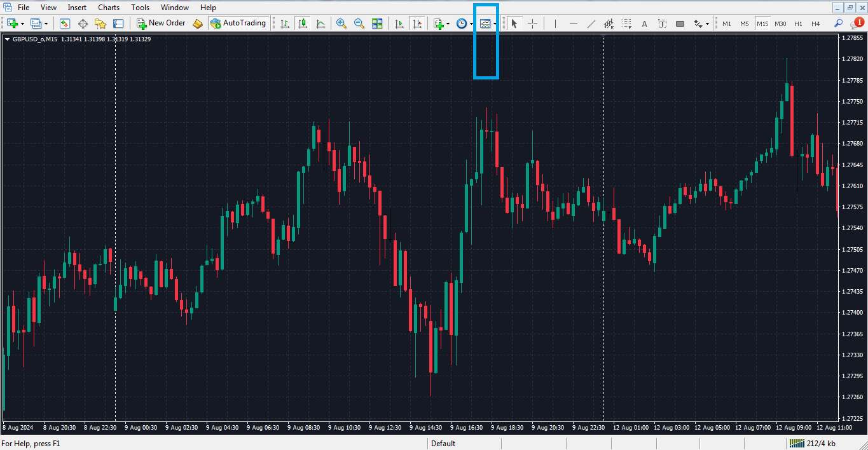Switch the timeframe to H1

798,24
